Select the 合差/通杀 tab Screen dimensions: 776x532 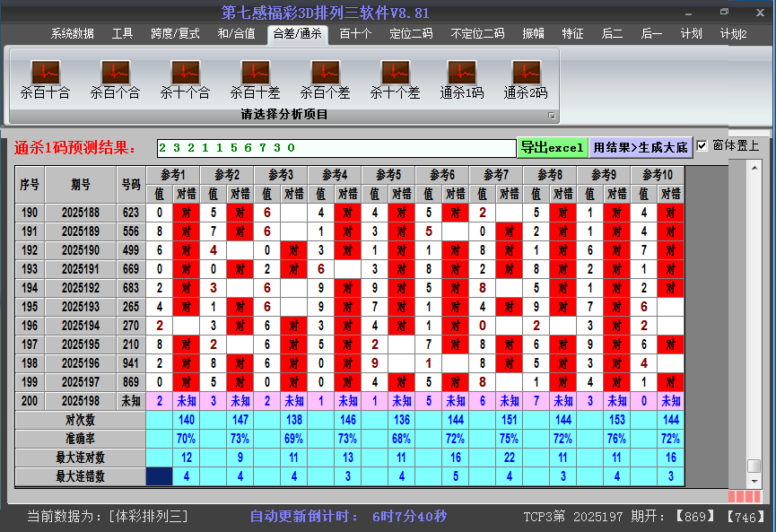click(298, 34)
